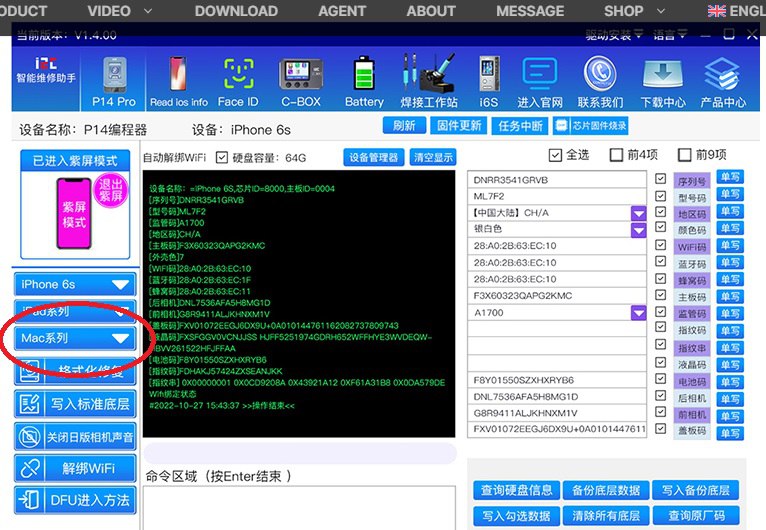Screen dimensions: 766x530
Task: Click the 设备管理器 device manager button
Action: (374, 157)
